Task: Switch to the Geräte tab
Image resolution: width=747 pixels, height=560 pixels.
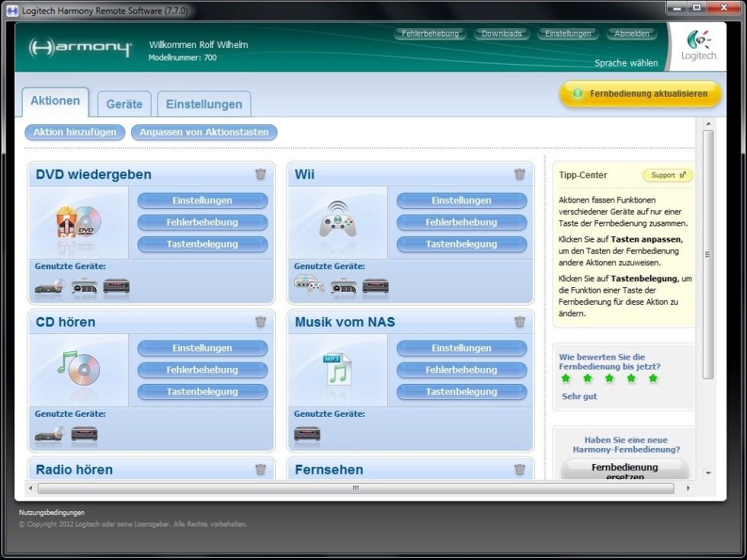Action: coord(124,104)
